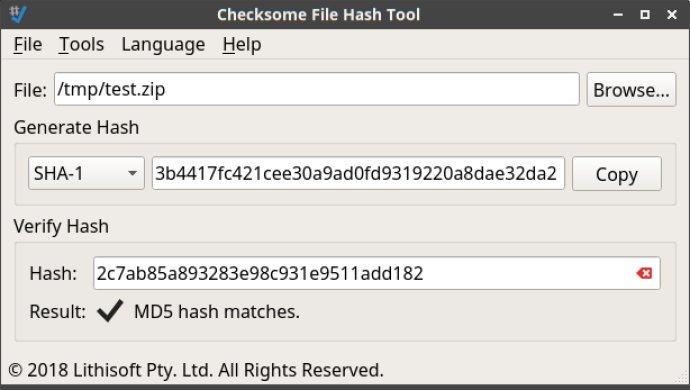Maximize the Checksome window
The image size is (690, 390).
645,15
